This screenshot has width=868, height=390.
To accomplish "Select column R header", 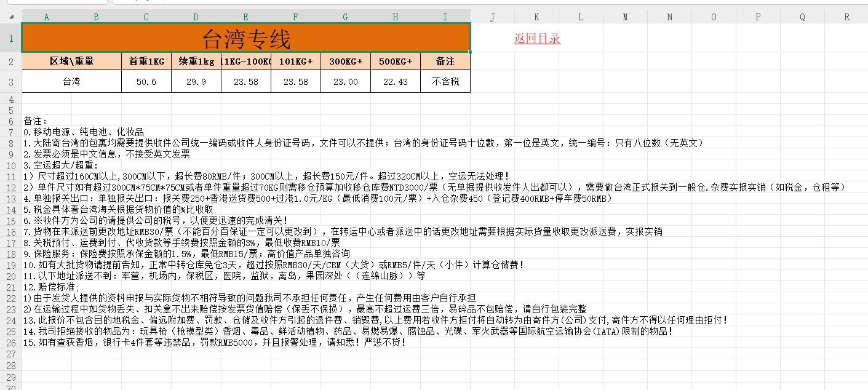I will click(846, 17).
